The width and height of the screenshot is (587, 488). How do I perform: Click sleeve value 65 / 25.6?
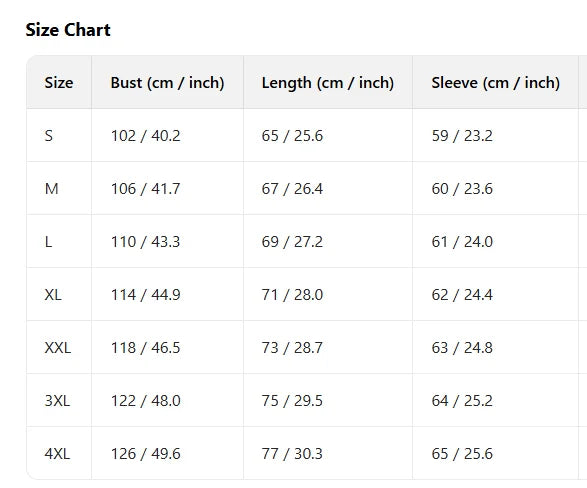coord(462,454)
